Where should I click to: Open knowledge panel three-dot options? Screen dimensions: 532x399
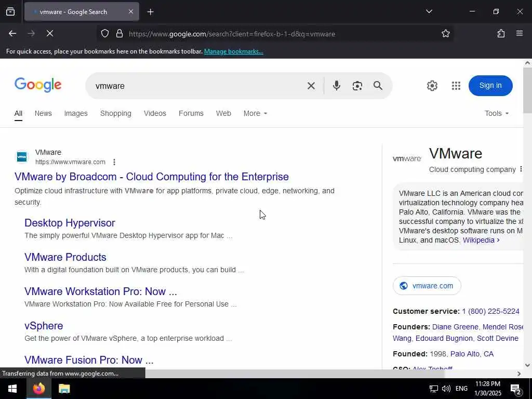click(x=521, y=169)
